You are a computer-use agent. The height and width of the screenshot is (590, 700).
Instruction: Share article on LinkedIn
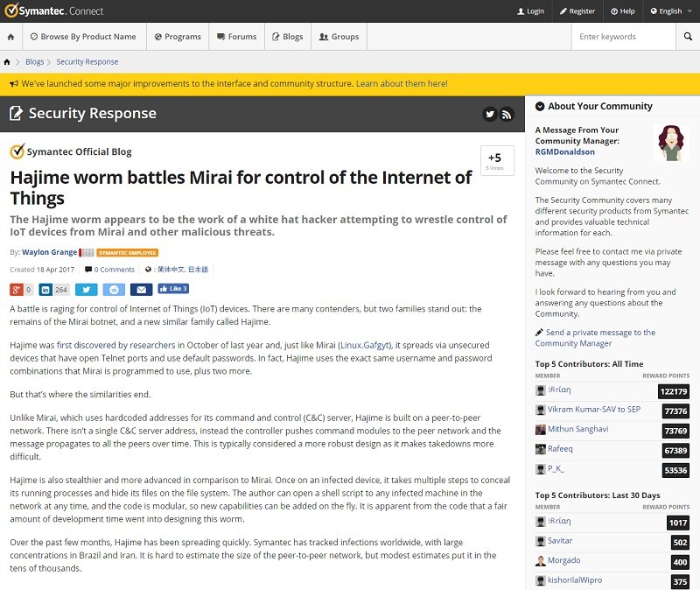click(45, 290)
